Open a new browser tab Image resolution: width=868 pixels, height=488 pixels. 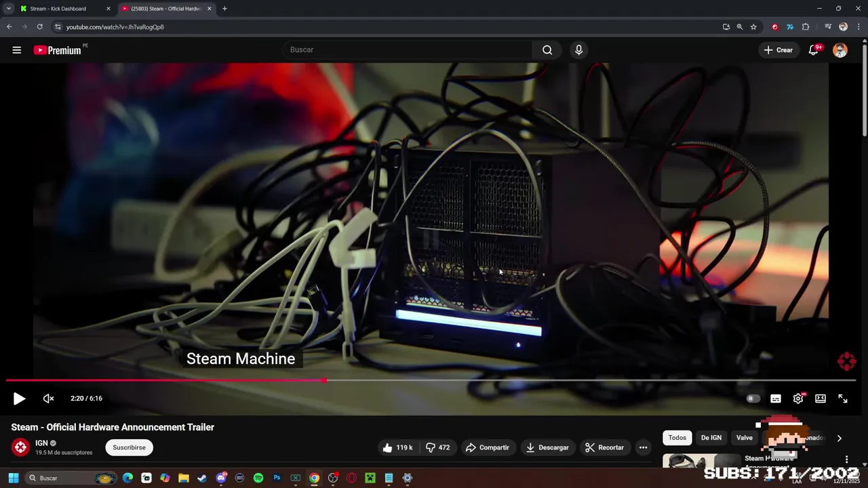(224, 9)
